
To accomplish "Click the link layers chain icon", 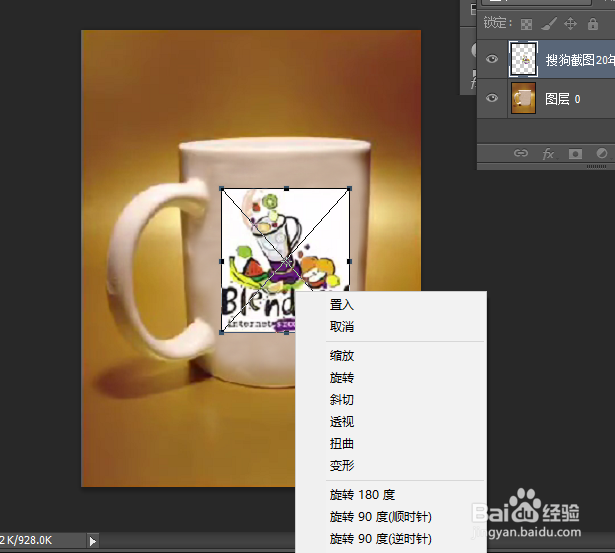I will (x=521, y=153).
